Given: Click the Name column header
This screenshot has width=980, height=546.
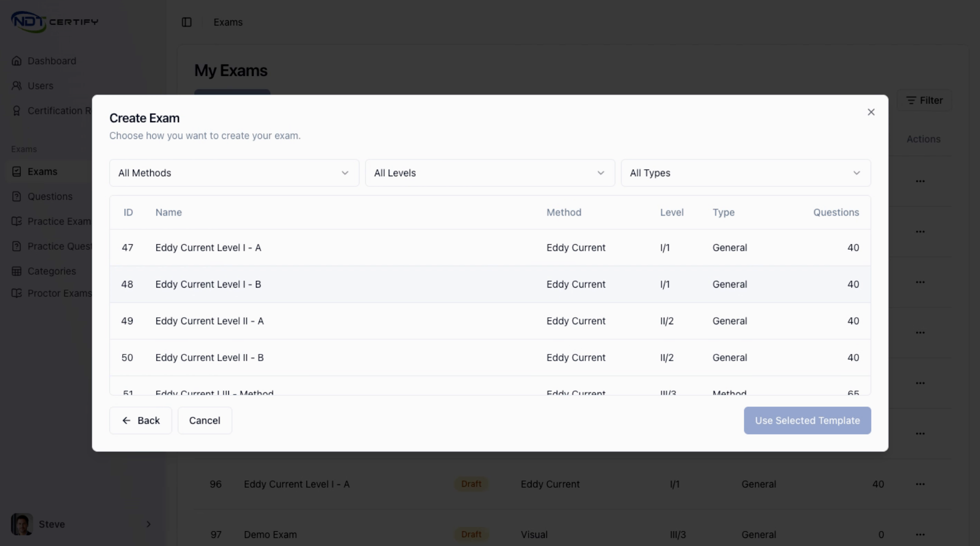Looking at the screenshot, I should [169, 212].
